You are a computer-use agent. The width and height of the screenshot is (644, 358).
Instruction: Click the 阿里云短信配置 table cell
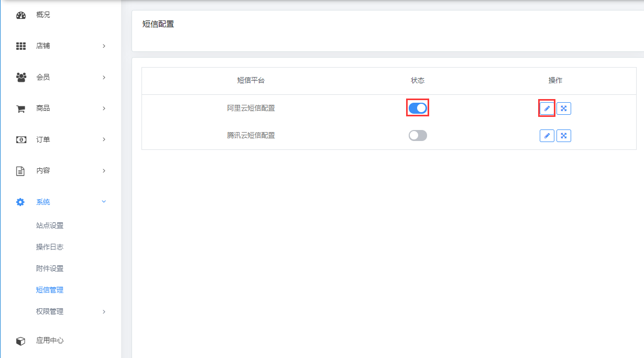[x=251, y=109]
